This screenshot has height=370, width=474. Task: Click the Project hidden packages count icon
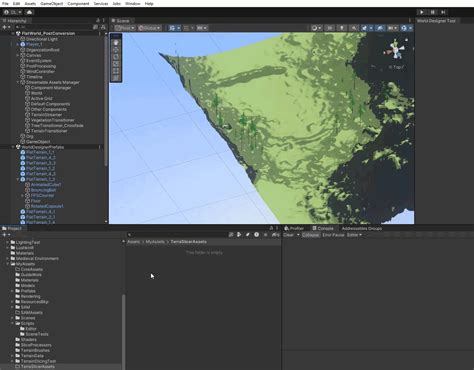coord(275,235)
